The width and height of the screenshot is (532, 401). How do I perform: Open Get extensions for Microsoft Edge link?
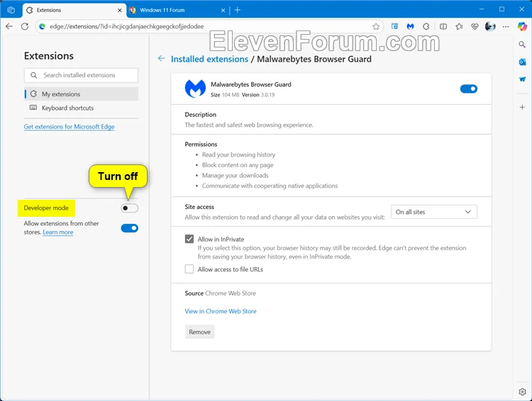pyautogui.click(x=69, y=126)
